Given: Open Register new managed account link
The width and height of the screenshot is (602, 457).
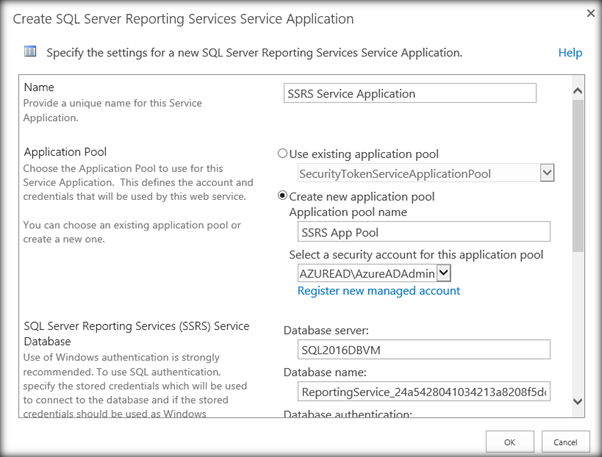Looking at the screenshot, I should (x=378, y=291).
